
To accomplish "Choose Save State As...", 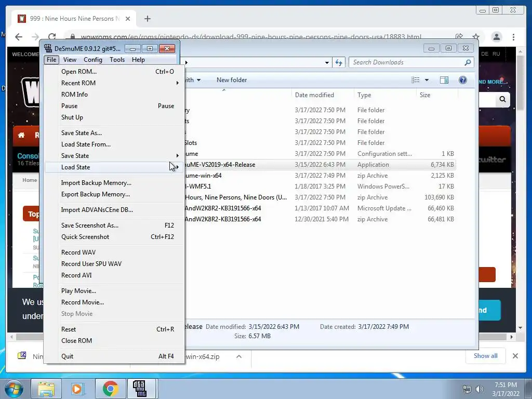I will [115, 133].
